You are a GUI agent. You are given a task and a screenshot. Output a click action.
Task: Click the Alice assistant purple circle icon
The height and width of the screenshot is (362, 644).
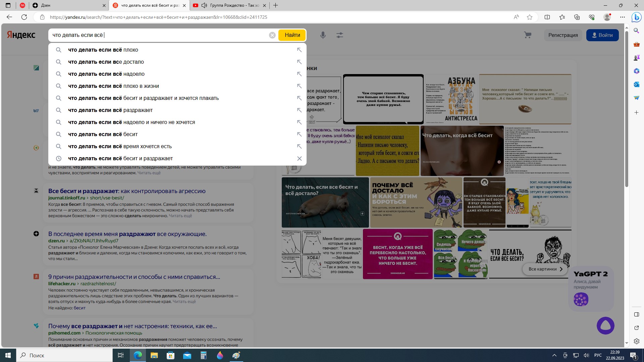pyautogui.click(x=605, y=325)
